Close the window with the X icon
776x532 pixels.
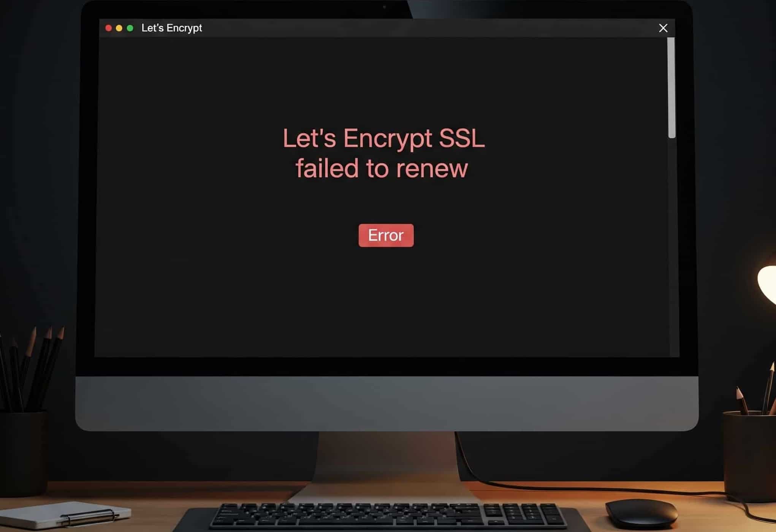(663, 28)
